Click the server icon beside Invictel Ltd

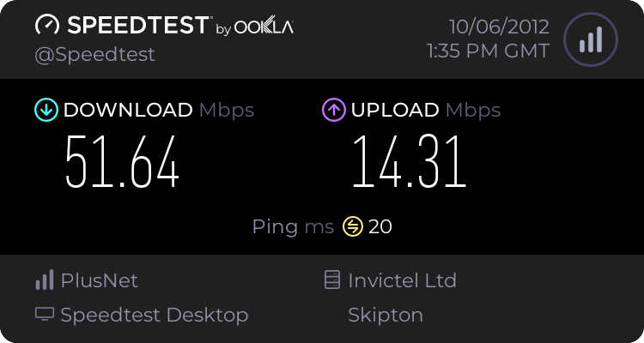pos(331,280)
